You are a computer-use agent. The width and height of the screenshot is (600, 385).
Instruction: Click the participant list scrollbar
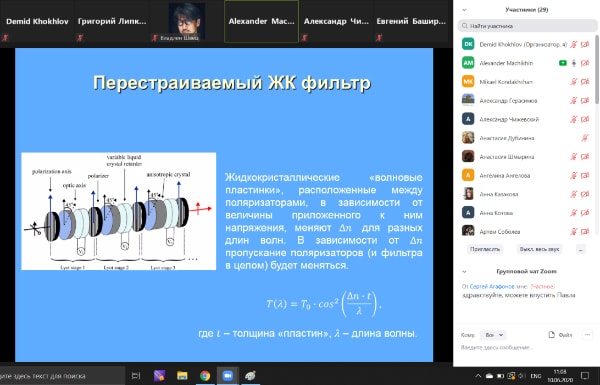coord(597,69)
